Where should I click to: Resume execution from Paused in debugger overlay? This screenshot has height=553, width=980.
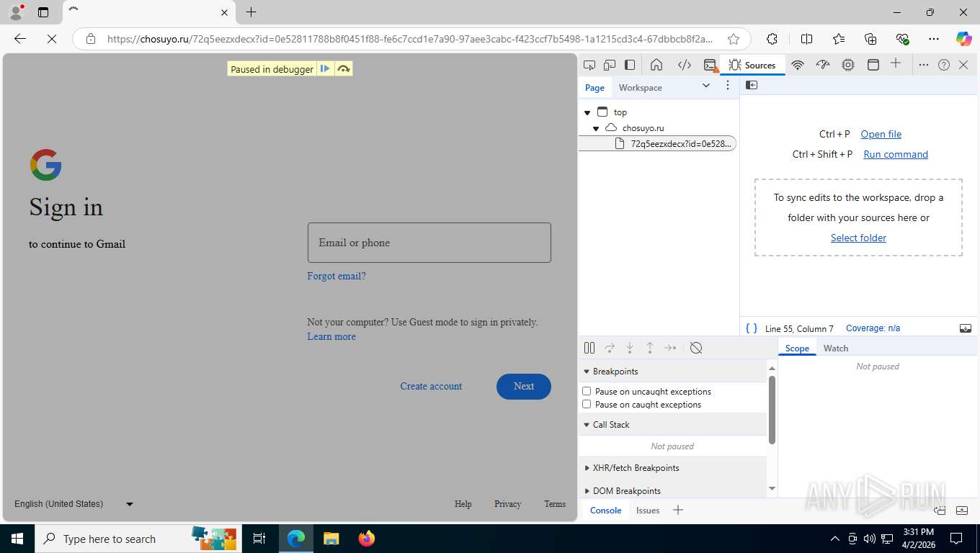(x=325, y=69)
